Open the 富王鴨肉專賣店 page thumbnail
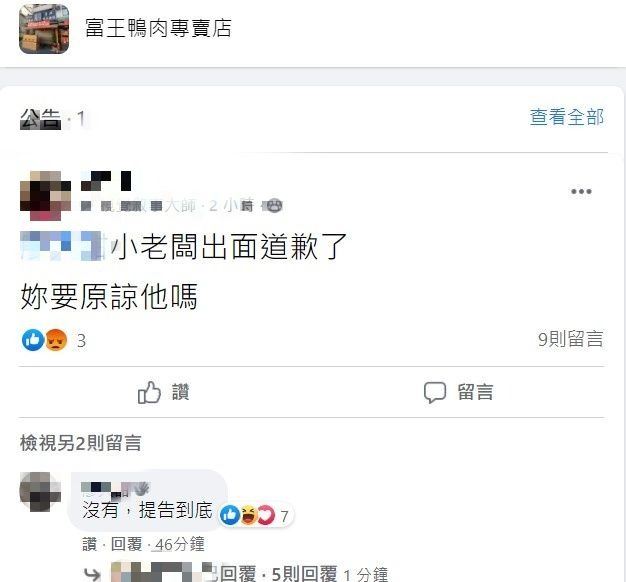626x582 pixels. (44, 29)
